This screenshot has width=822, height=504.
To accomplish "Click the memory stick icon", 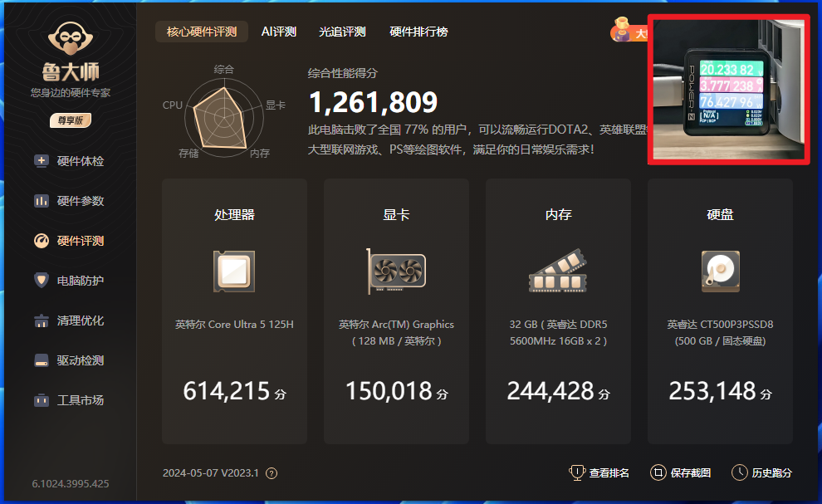I will click(558, 271).
